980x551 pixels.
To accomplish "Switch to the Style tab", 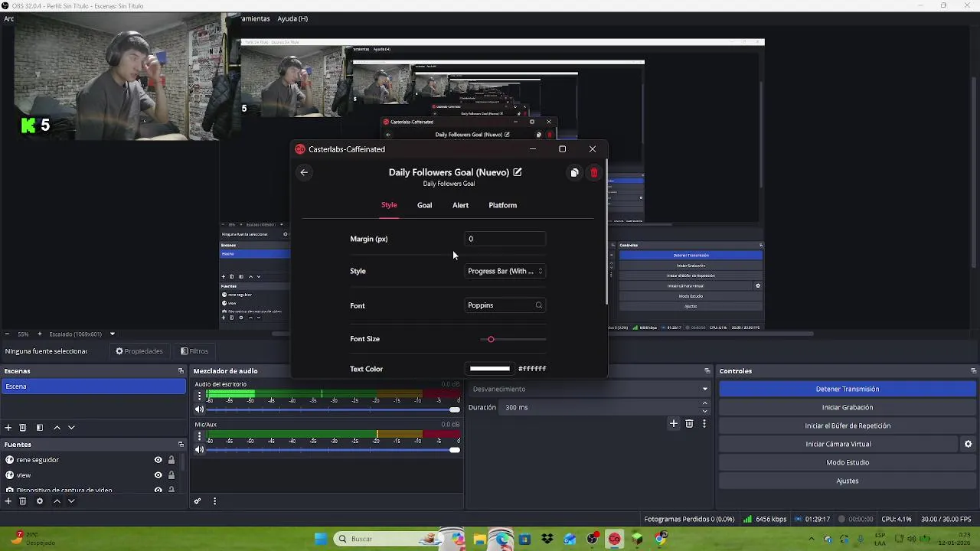I will click(x=389, y=205).
